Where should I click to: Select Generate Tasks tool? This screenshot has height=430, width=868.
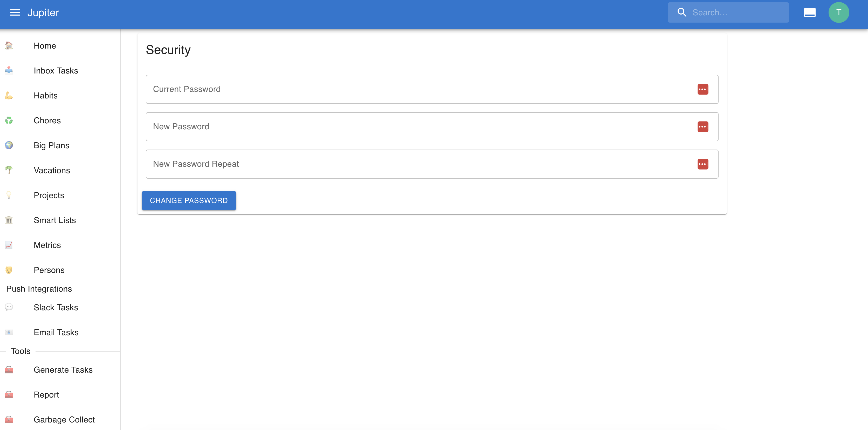point(63,370)
